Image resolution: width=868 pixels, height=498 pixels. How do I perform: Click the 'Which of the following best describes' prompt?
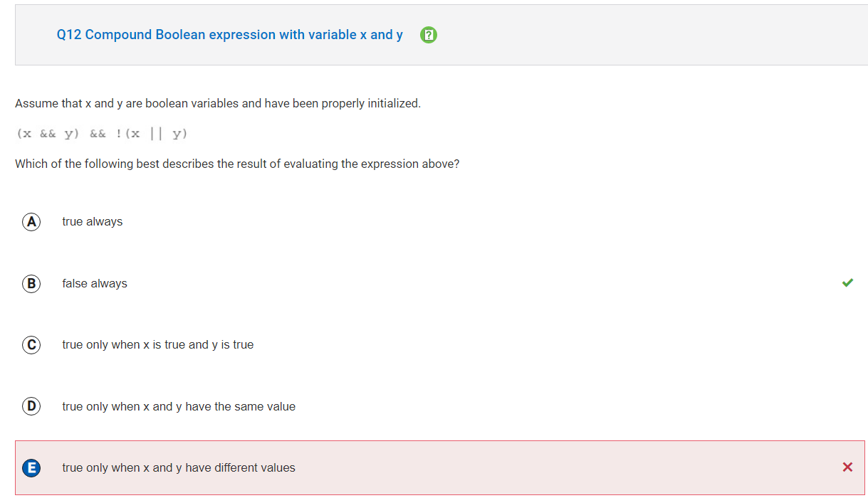237,164
